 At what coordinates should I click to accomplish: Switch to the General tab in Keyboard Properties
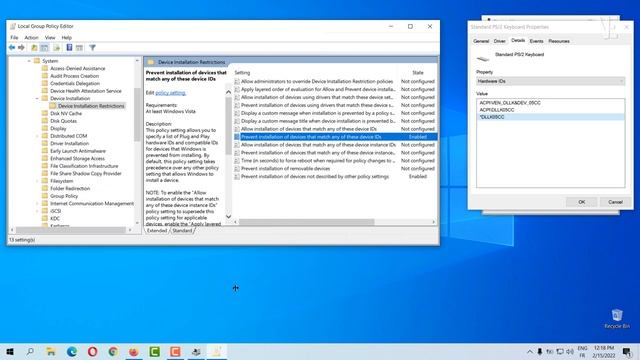tap(481, 41)
